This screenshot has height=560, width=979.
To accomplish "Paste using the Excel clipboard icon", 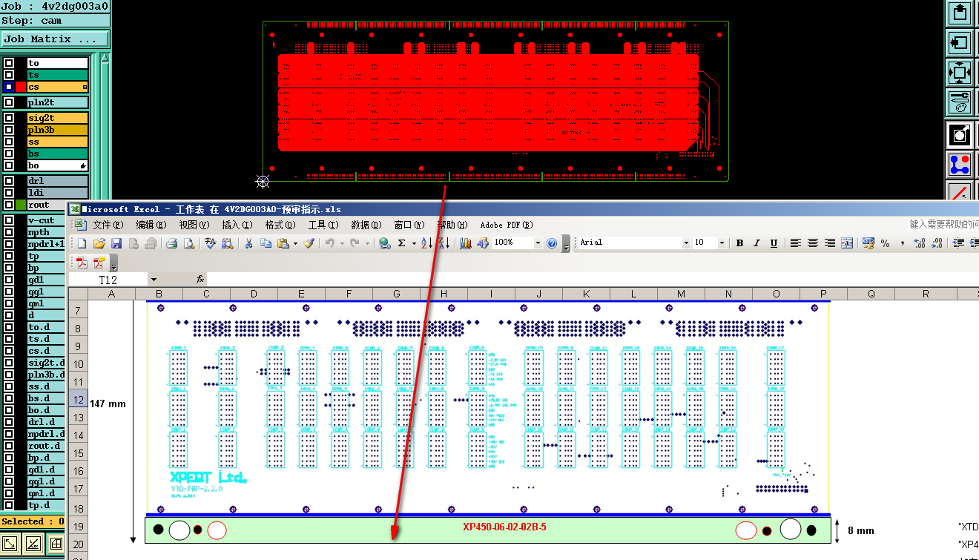I will click(283, 243).
